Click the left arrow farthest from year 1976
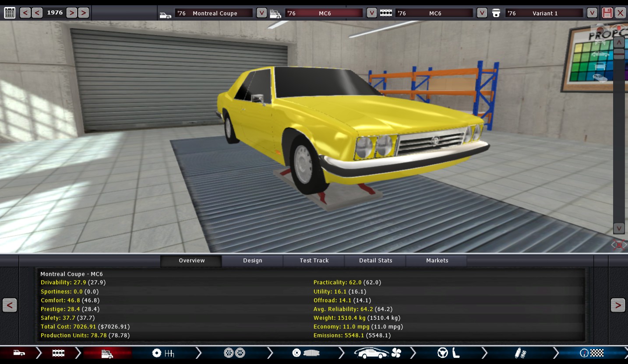Image resolution: width=628 pixels, height=364 pixels. point(25,13)
